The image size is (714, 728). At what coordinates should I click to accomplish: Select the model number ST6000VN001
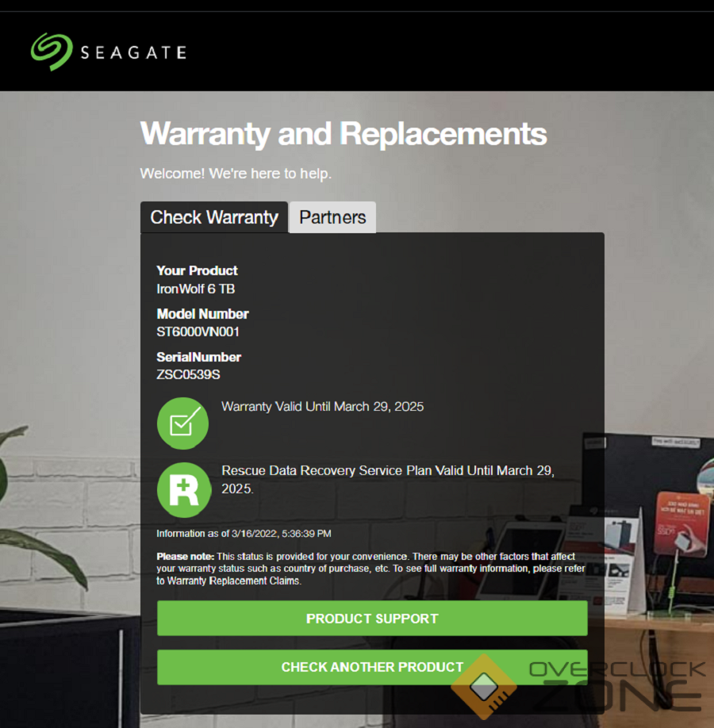coord(198,331)
